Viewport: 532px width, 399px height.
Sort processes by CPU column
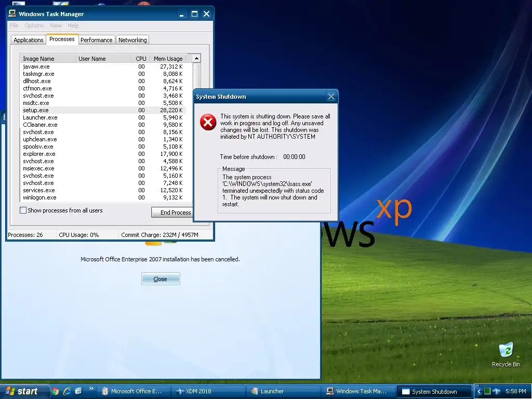140,59
